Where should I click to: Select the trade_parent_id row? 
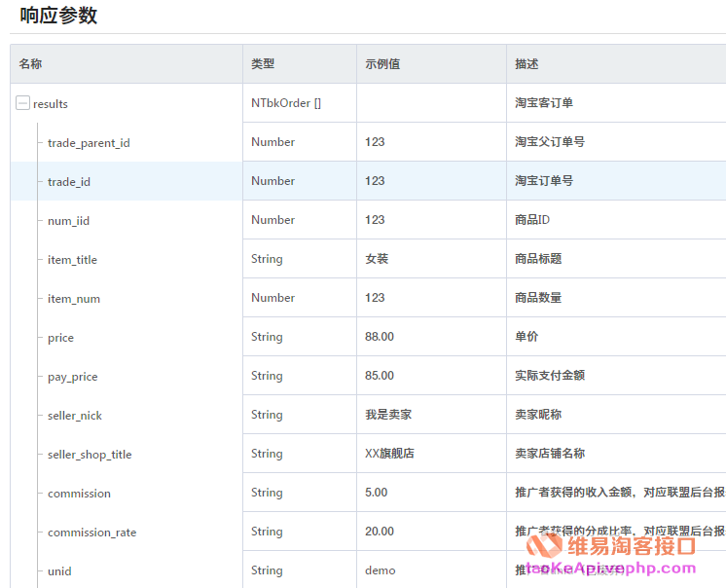[89, 143]
